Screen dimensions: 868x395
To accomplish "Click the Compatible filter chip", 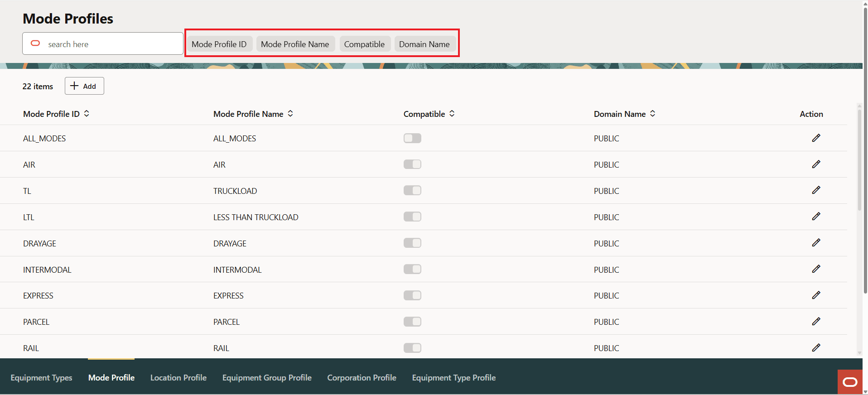I will (x=364, y=44).
